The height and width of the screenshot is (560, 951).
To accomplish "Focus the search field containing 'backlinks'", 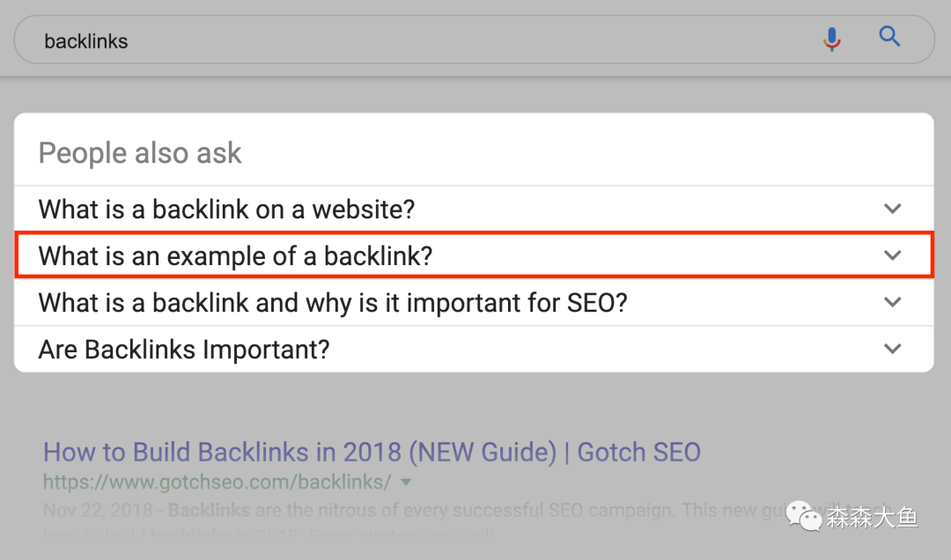I will pos(423,41).
